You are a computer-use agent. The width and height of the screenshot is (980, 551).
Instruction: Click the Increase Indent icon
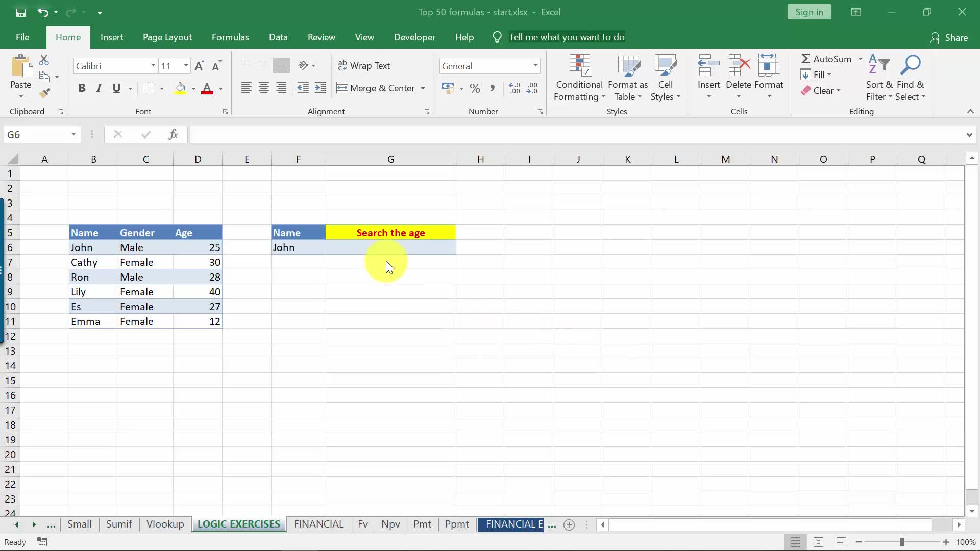point(321,88)
